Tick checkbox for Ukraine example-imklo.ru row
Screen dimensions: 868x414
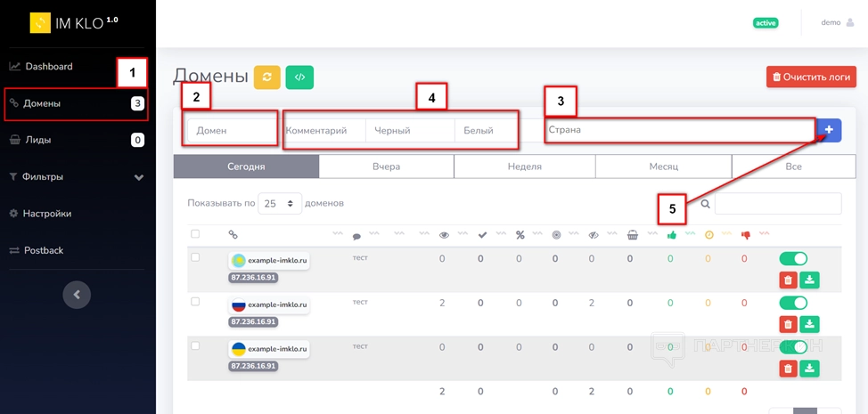coord(195,345)
